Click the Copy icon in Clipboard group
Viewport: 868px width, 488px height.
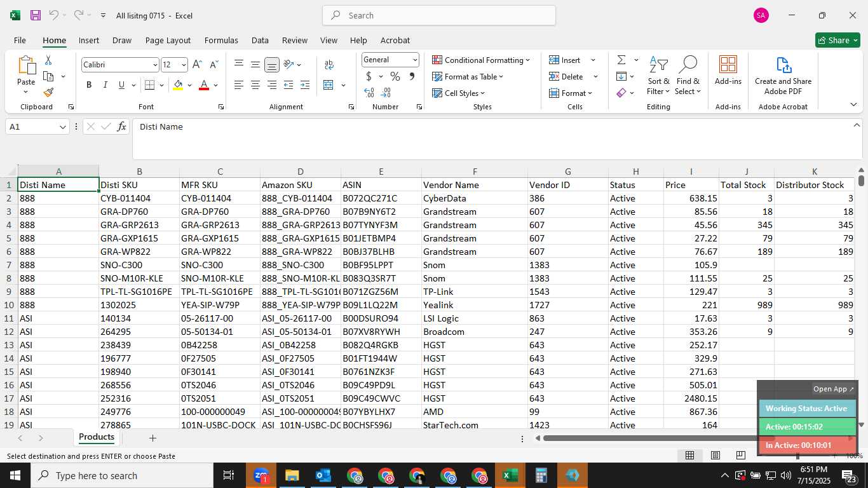click(x=48, y=76)
